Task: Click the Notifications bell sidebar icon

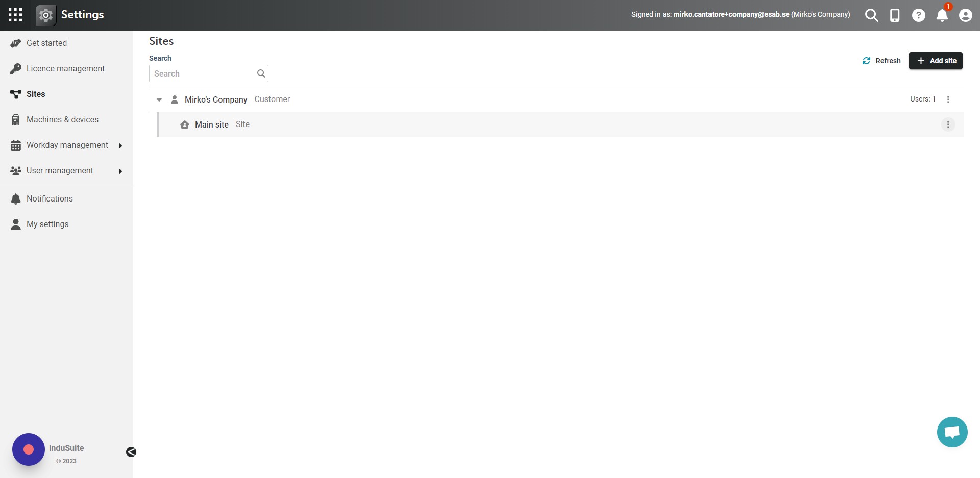Action: tap(16, 199)
